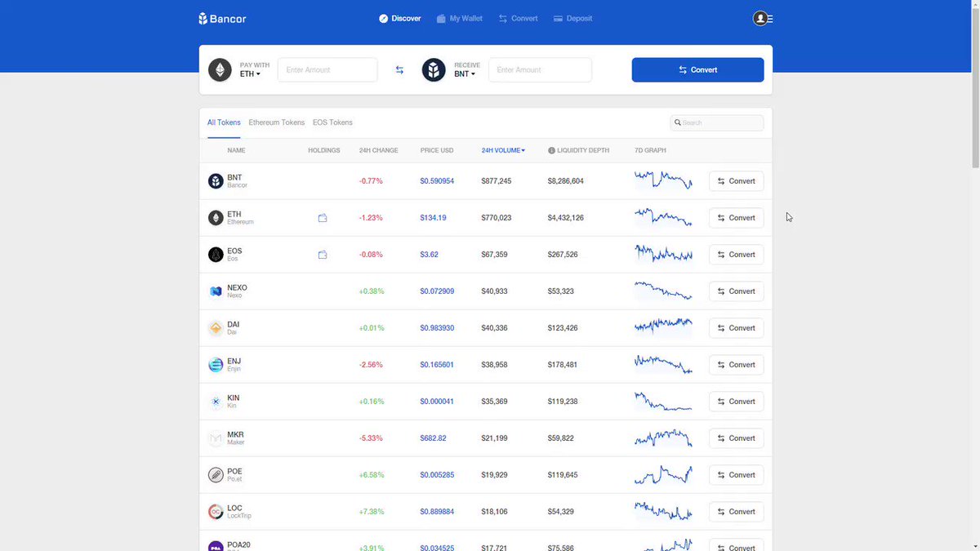
Task: Click the BNT receive token icon
Action: point(434,70)
